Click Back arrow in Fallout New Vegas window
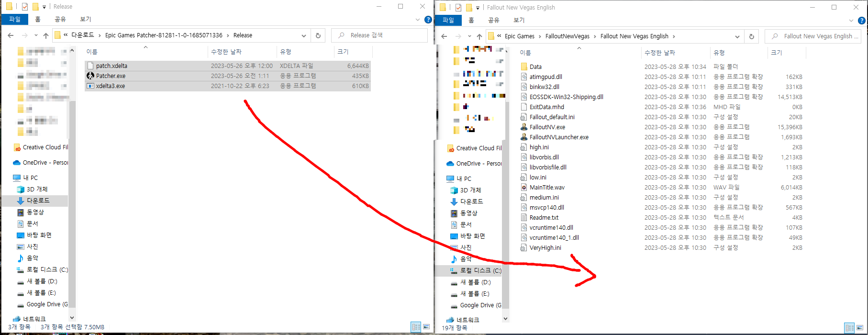 [445, 36]
